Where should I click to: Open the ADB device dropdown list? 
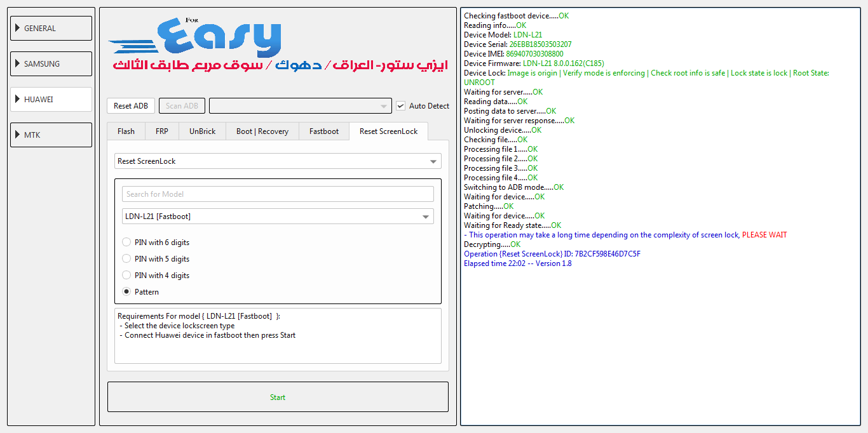click(300, 106)
